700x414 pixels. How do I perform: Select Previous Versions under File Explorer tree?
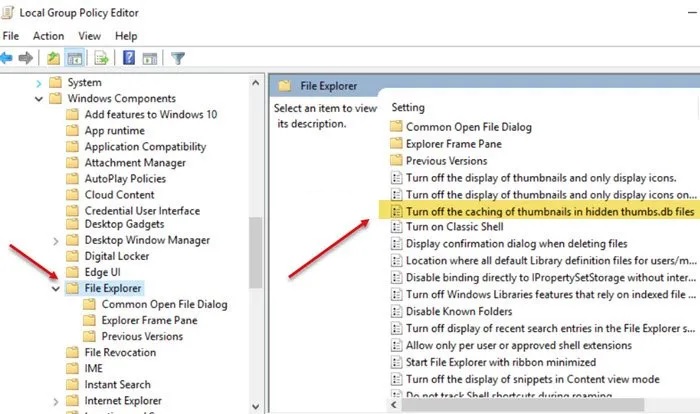coord(142,336)
